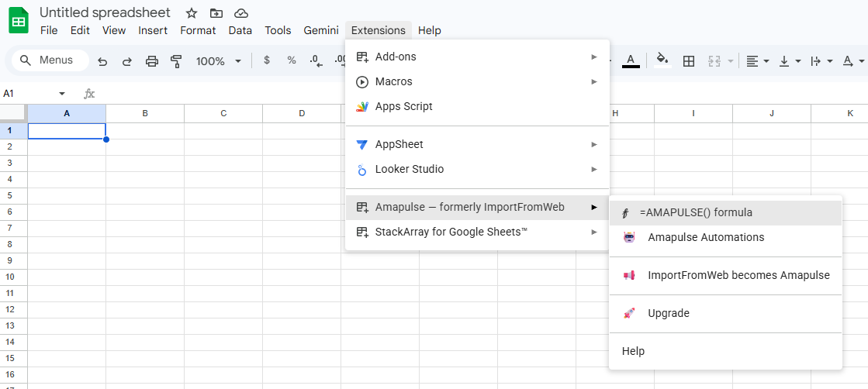Screen dimensions: 868x389
Task: Open horizontal align dropdown
Action: [757, 61]
